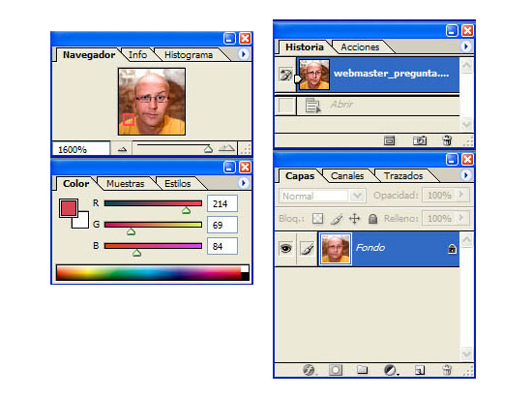Screen dimensions: 532x399
Task: Delete history state trash icon
Action: click(447, 140)
